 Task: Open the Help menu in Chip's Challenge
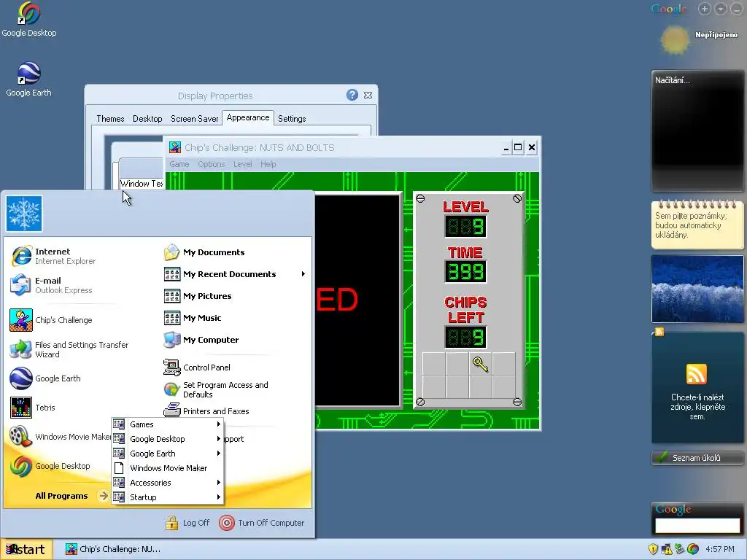click(268, 164)
